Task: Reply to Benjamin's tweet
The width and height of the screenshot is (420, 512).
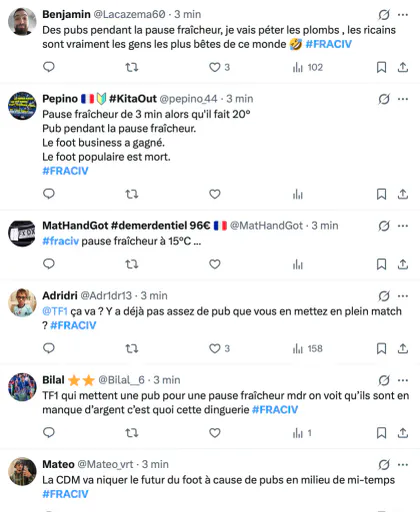Action: pyautogui.click(x=49, y=67)
